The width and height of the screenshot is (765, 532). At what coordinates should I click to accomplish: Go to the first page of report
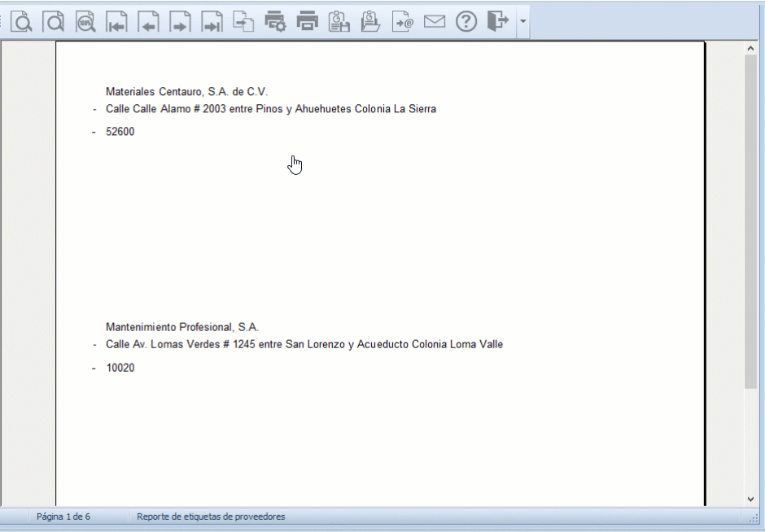tap(117, 22)
